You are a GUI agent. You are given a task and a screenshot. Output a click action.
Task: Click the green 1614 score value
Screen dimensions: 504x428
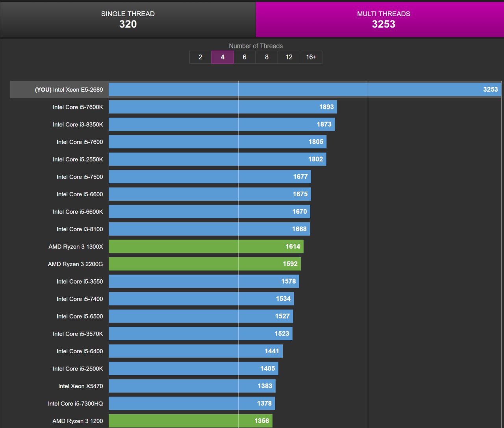point(293,246)
